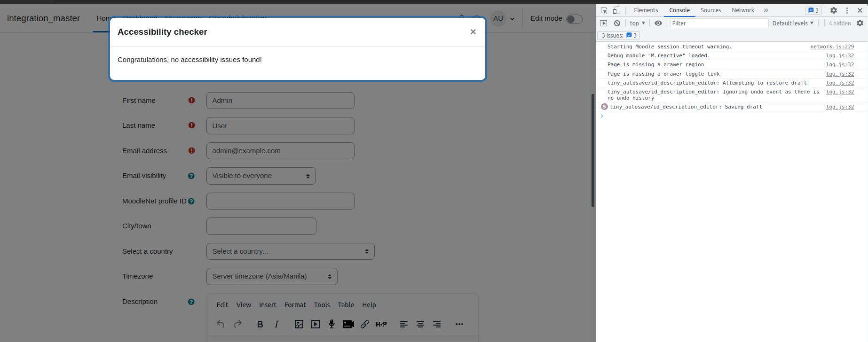Open console settings gear icon
This screenshot has height=342, width=868.
(860, 23)
